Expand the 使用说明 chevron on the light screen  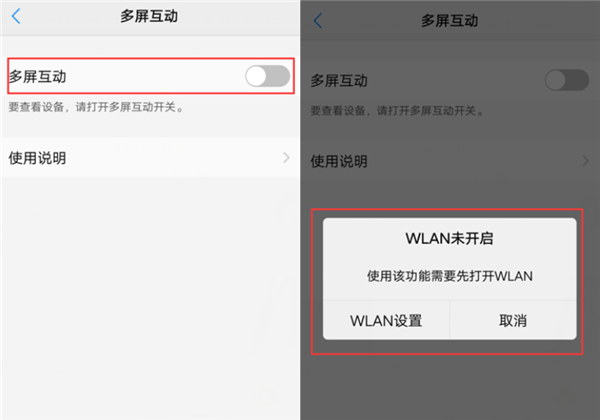click(x=286, y=158)
